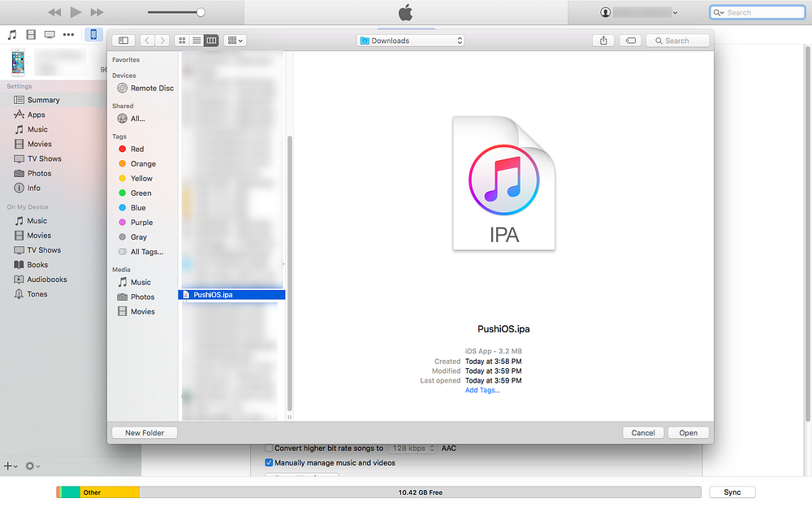Screen dimensions: 812x507
Task: Open the gear actions menu
Action: tap(32, 466)
